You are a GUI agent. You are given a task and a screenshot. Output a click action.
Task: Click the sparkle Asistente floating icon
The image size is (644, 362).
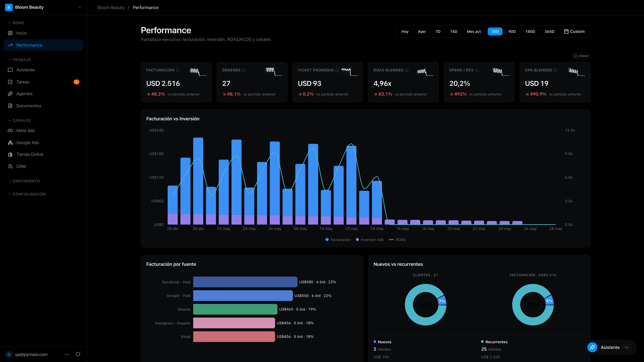(x=592, y=347)
